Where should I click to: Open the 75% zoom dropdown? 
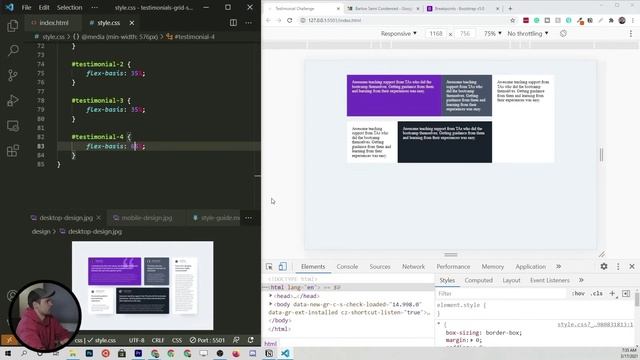492,33
